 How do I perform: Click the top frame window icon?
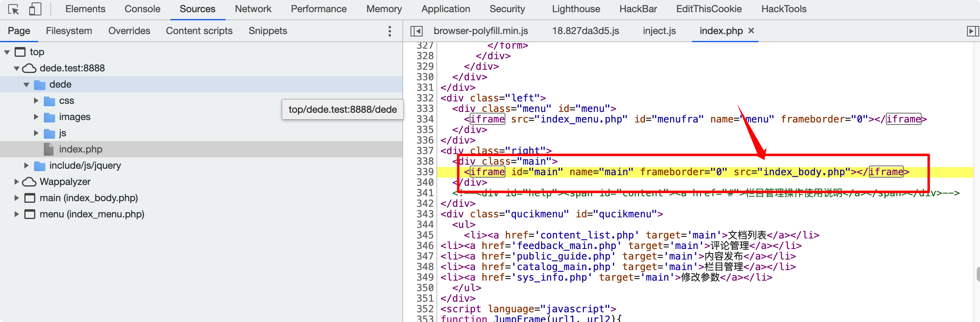click(20, 52)
